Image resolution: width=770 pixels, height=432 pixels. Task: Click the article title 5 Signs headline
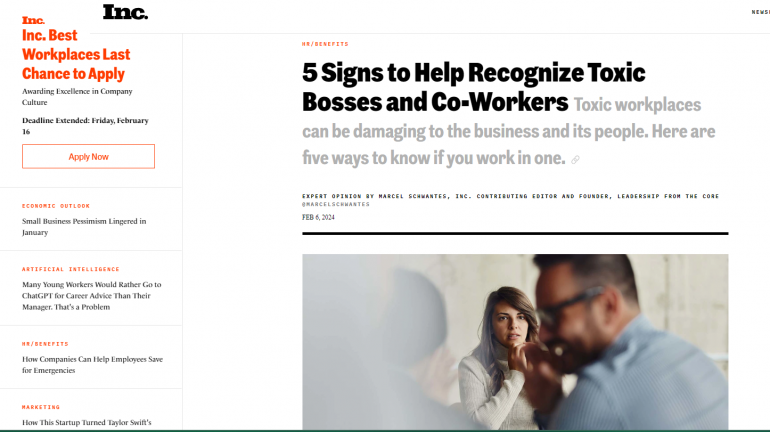pyautogui.click(x=473, y=87)
